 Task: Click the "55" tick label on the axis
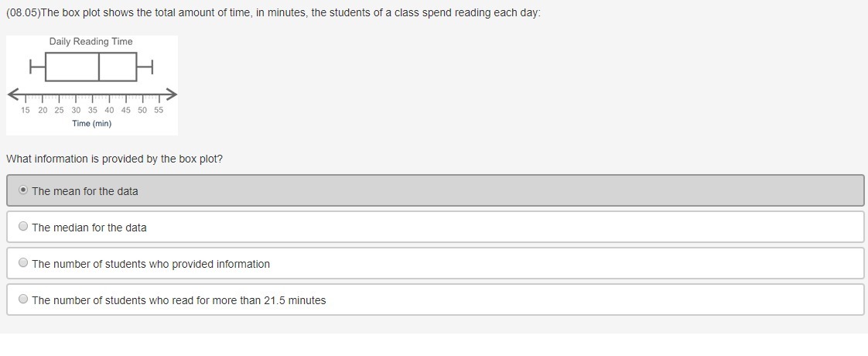(x=159, y=111)
